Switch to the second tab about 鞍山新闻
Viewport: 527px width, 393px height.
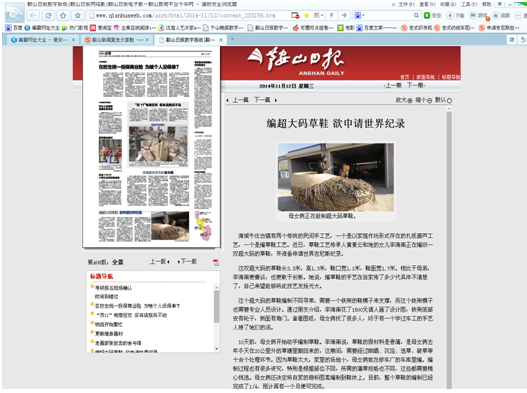pyautogui.click(x=117, y=40)
